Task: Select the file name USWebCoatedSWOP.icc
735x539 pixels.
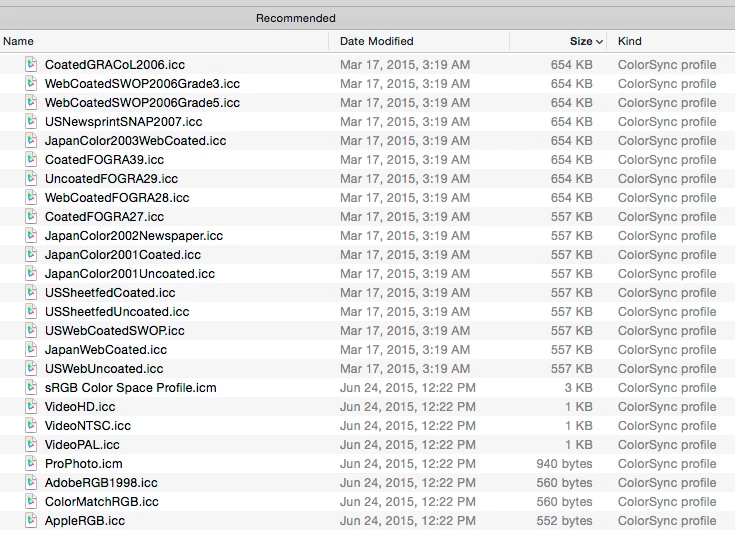Action: pyautogui.click(x=115, y=330)
